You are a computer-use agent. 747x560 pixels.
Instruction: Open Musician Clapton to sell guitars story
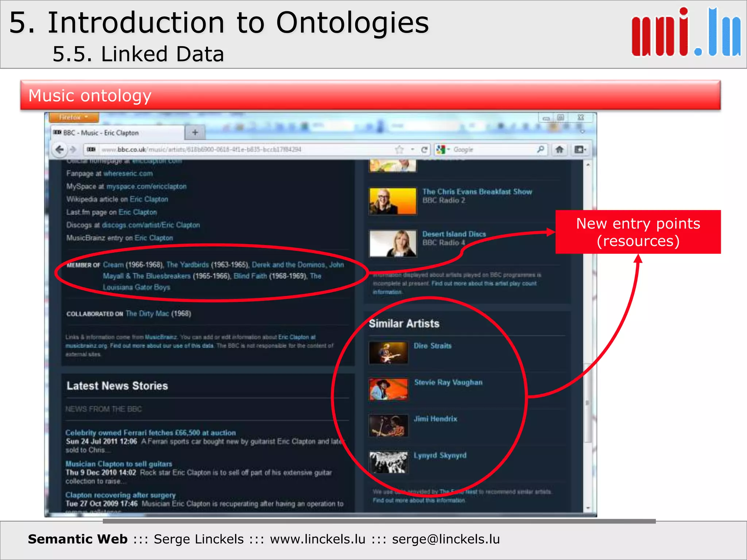point(119,464)
